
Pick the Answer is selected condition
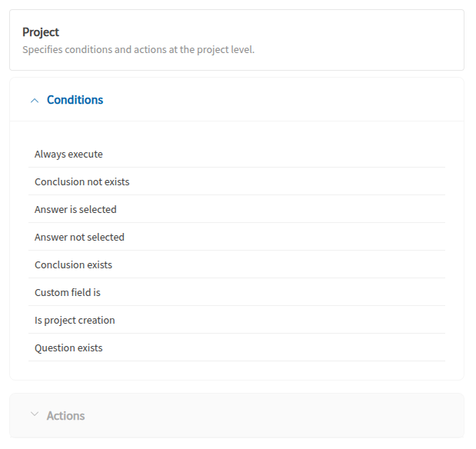(75, 209)
